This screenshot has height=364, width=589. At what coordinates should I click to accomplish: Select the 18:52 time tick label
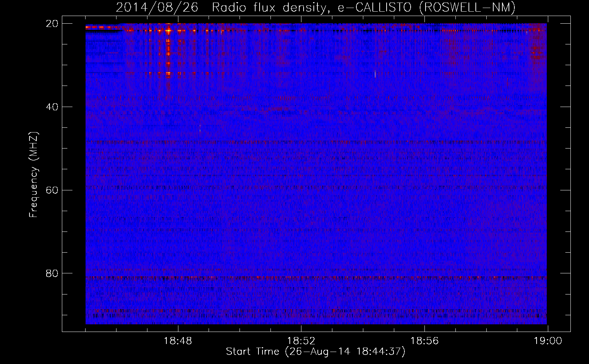301,341
